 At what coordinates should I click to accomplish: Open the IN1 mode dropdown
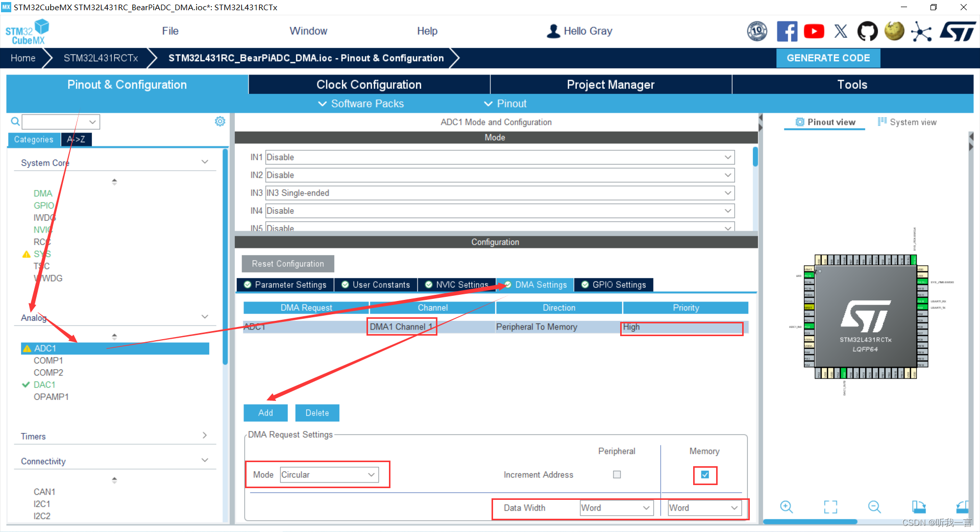pyautogui.click(x=500, y=157)
